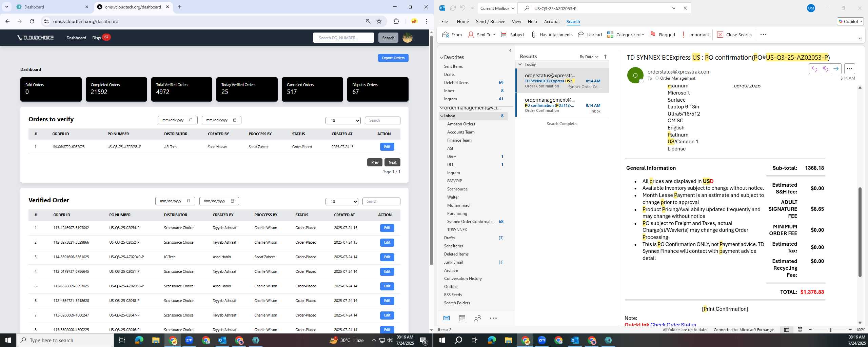
Task: Open Sent To filter dropdown
Action: click(482, 35)
